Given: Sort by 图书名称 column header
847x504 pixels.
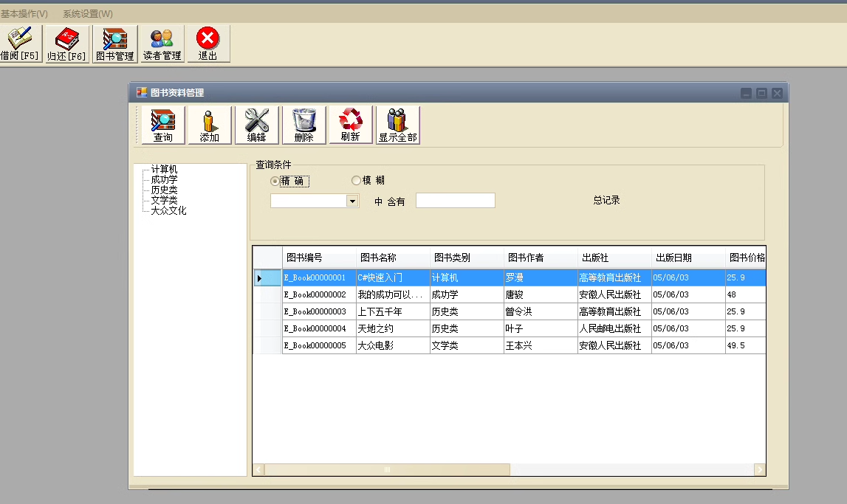Looking at the screenshot, I should click(394, 258).
